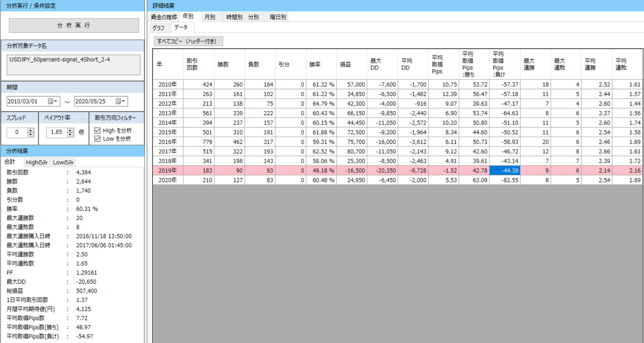This screenshot has width=644, height=343.
Task: Click the selected cell -44.39
Action: click(x=505, y=170)
